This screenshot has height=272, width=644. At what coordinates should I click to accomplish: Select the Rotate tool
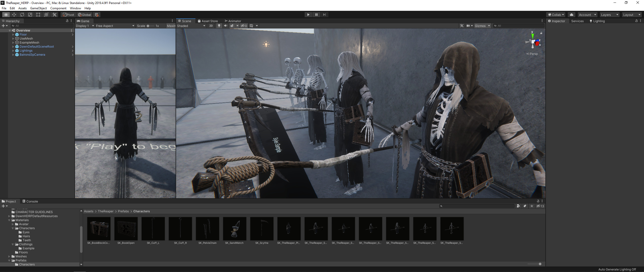(22, 15)
